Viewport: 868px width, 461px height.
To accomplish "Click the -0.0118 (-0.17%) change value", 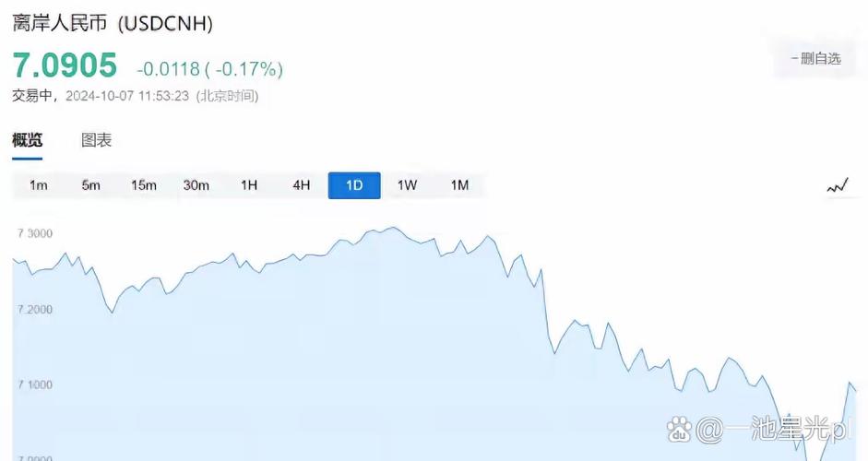I will tap(209, 69).
